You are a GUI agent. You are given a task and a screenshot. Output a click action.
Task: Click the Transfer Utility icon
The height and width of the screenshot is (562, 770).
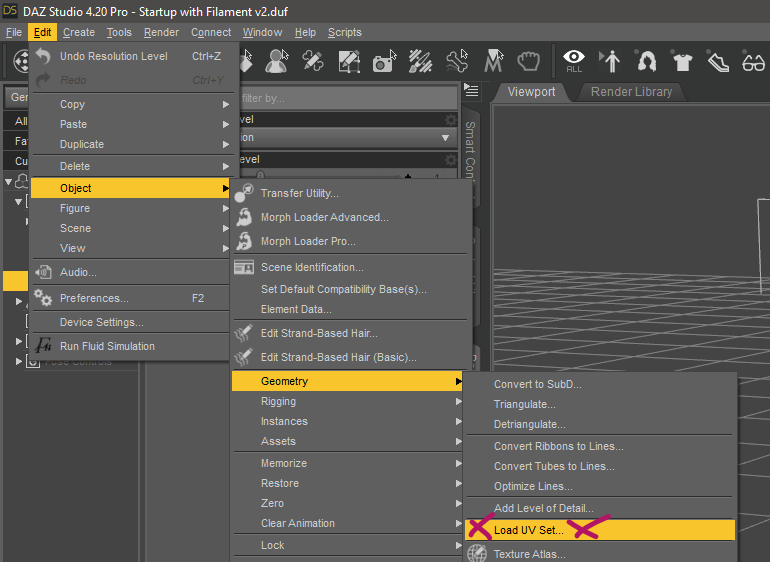[244, 193]
